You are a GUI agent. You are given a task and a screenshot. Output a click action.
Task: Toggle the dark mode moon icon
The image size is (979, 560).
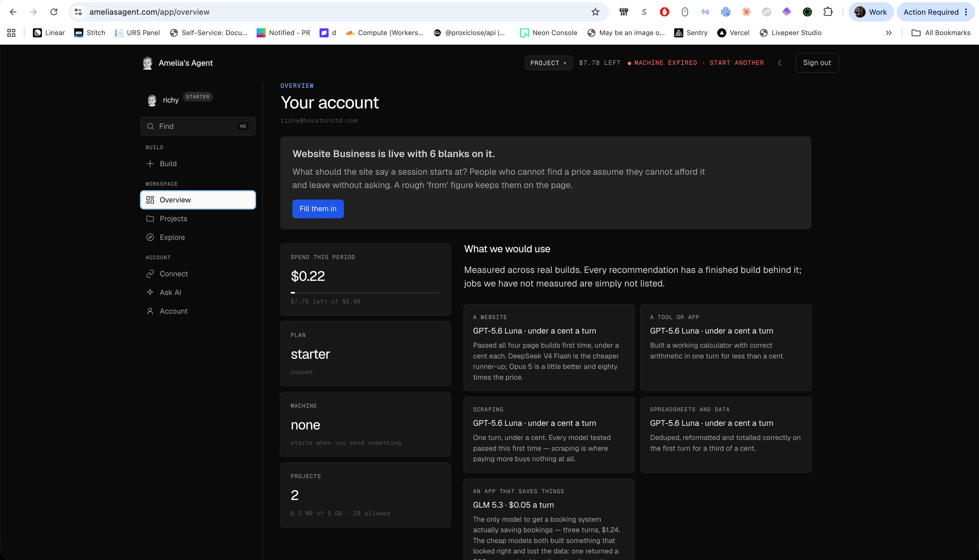[x=780, y=63]
